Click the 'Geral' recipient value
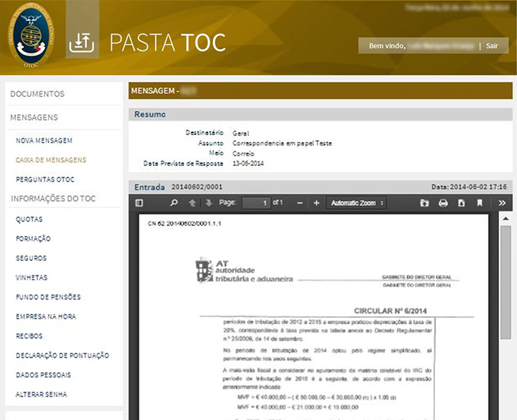 [x=240, y=133]
